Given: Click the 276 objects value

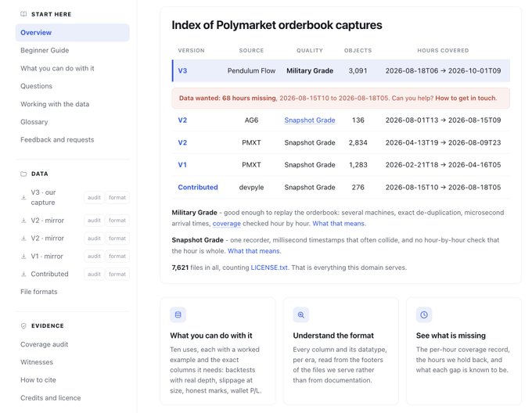Looking at the screenshot, I should [358, 187].
